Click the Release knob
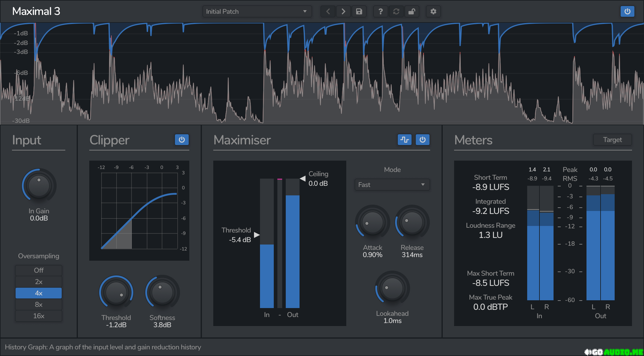This screenshot has height=356, width=644. click(412, 222)
